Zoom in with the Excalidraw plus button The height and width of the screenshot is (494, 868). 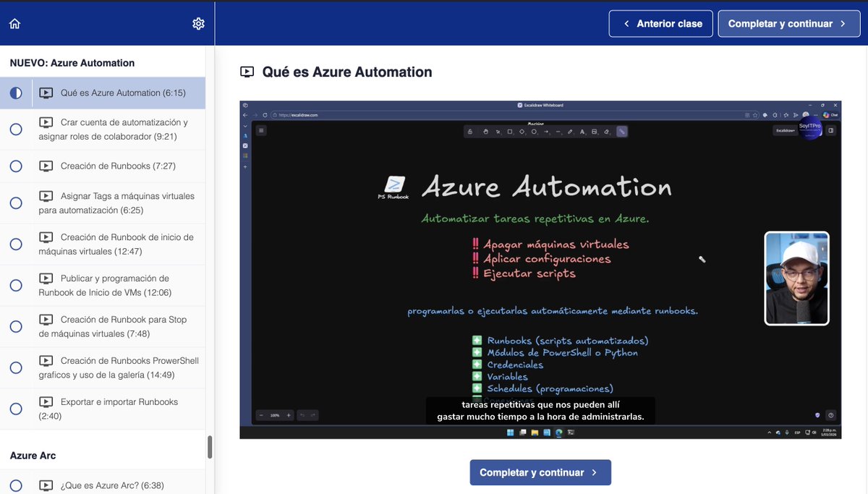point(289,415)
